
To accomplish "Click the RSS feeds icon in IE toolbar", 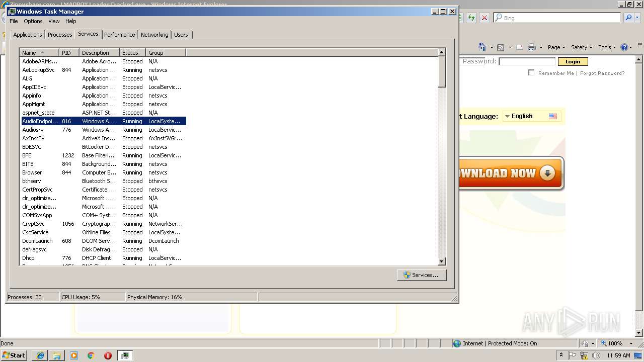I will click(501, 47).
